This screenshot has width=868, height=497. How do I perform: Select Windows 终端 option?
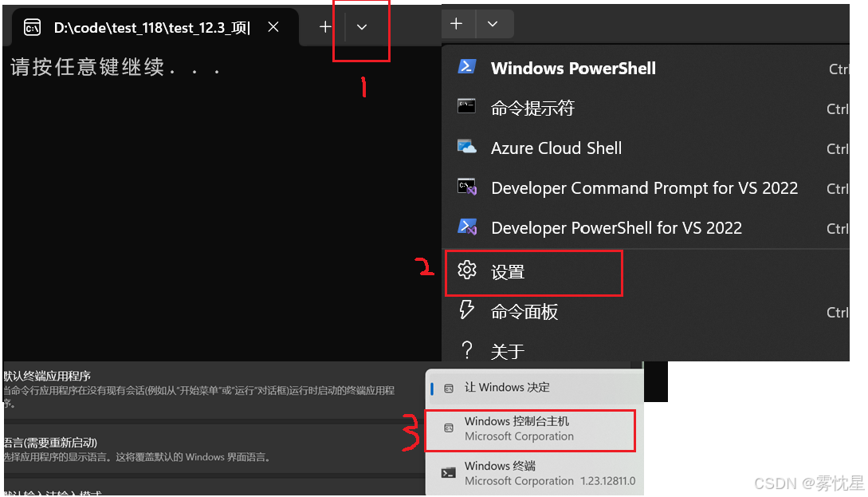click(534, 473)
